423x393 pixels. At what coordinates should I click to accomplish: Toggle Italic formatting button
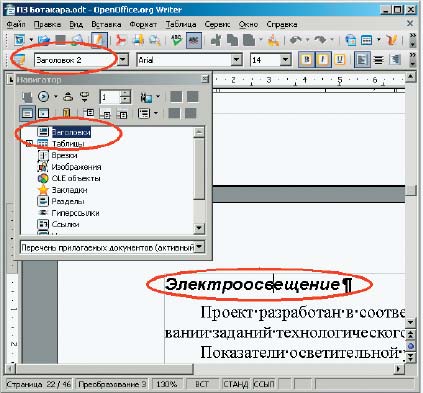tap(323, 60)
